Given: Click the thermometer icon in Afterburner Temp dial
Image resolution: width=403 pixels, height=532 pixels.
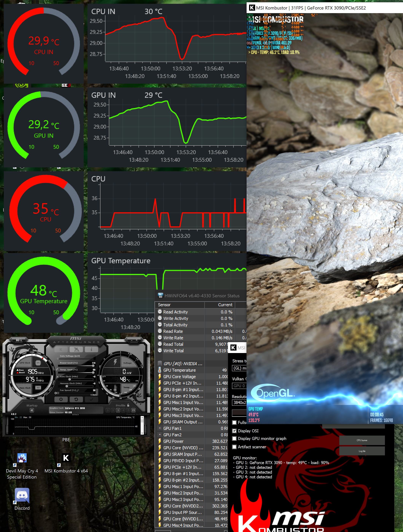Looking at the screenshot, I should point(115,388).
